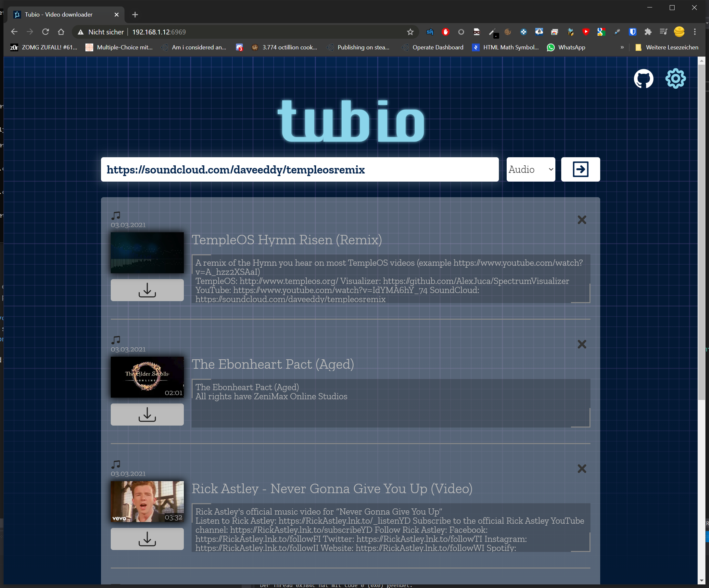709x588 pixels.
Task: Remove The Ebonheart Pact entry
Action: pos(581,344)
